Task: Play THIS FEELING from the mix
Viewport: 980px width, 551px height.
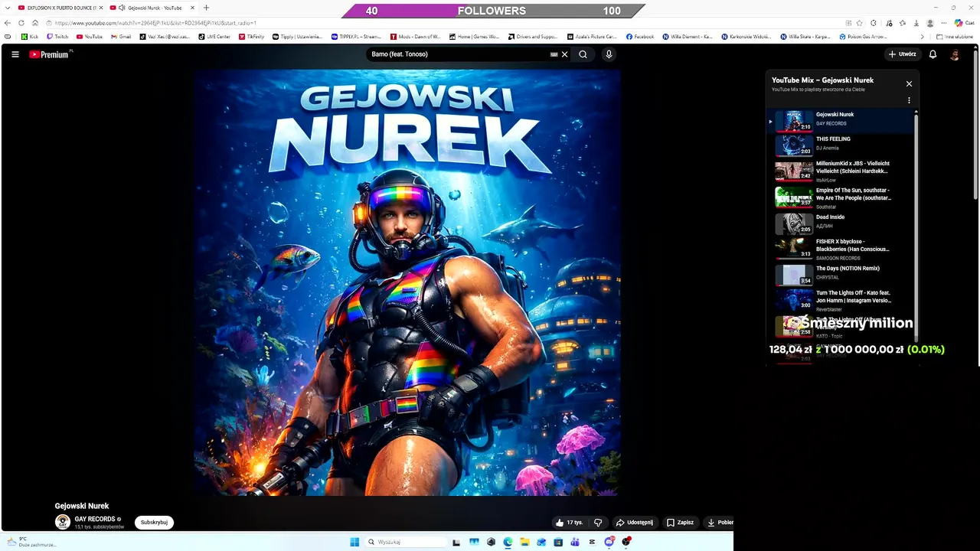Action: (841, 145)
